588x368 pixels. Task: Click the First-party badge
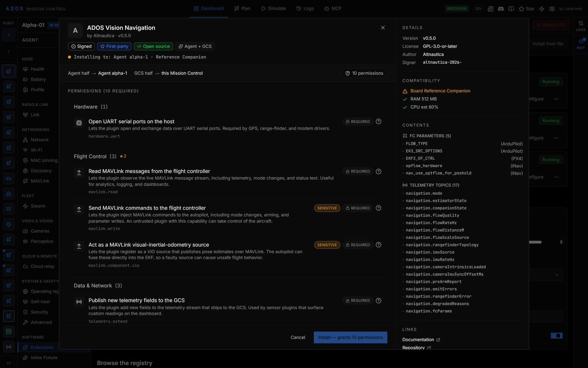(x=114, y=46)
